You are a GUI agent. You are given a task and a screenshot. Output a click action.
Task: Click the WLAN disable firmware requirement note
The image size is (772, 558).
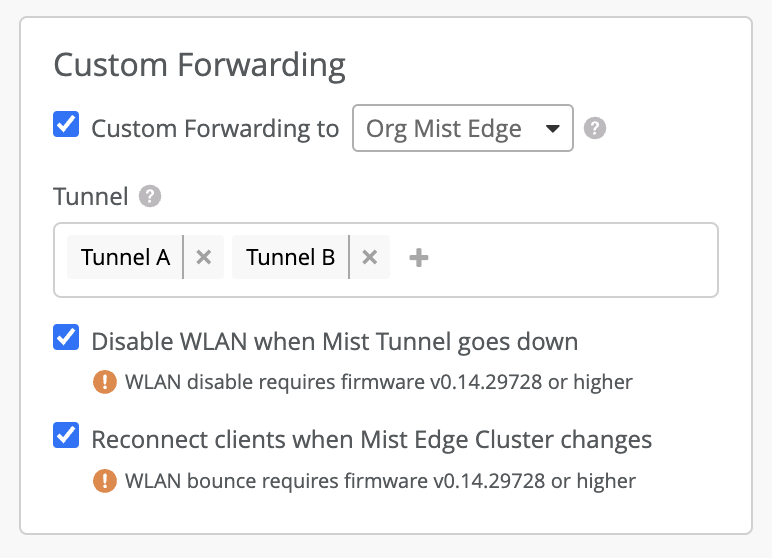[x=378, y=382]
